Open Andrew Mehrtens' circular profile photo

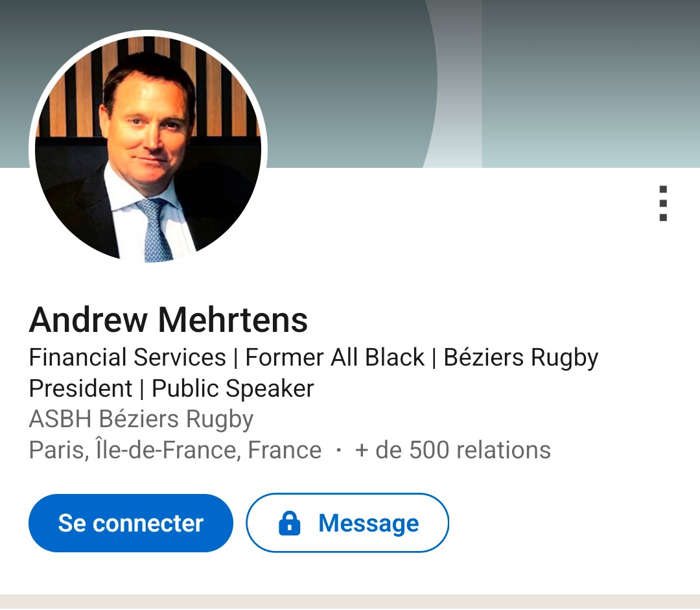pos(148,149)
